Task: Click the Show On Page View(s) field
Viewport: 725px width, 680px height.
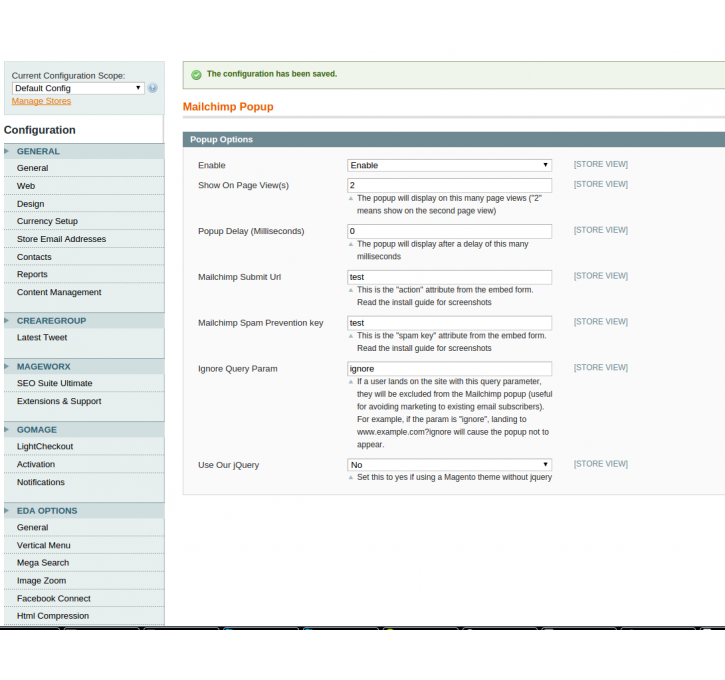Action: tap(449, 185)
